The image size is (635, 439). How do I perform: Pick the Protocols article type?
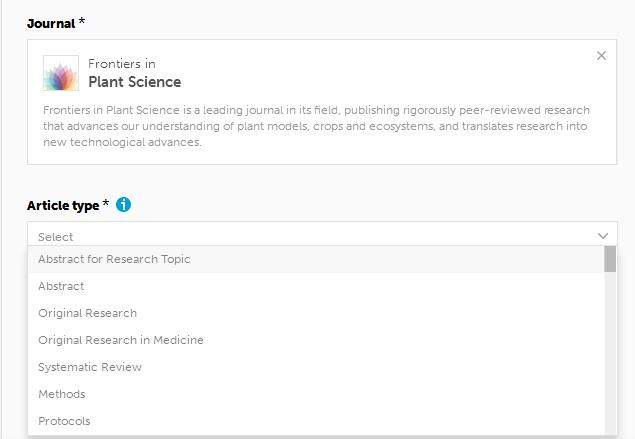(x=64, y=421)
